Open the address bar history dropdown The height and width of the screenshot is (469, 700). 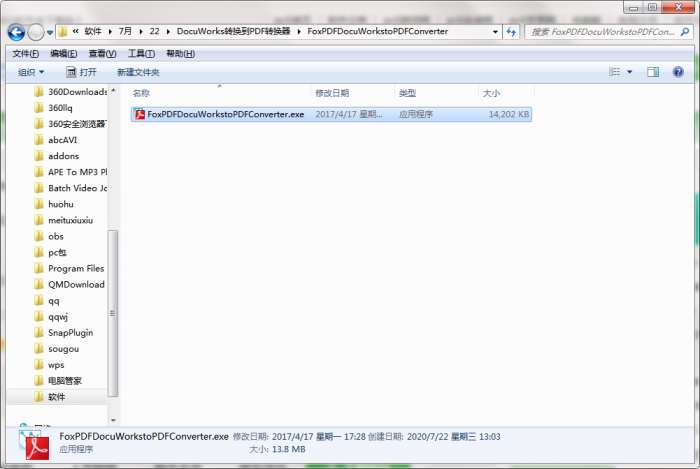coord(495,32)
